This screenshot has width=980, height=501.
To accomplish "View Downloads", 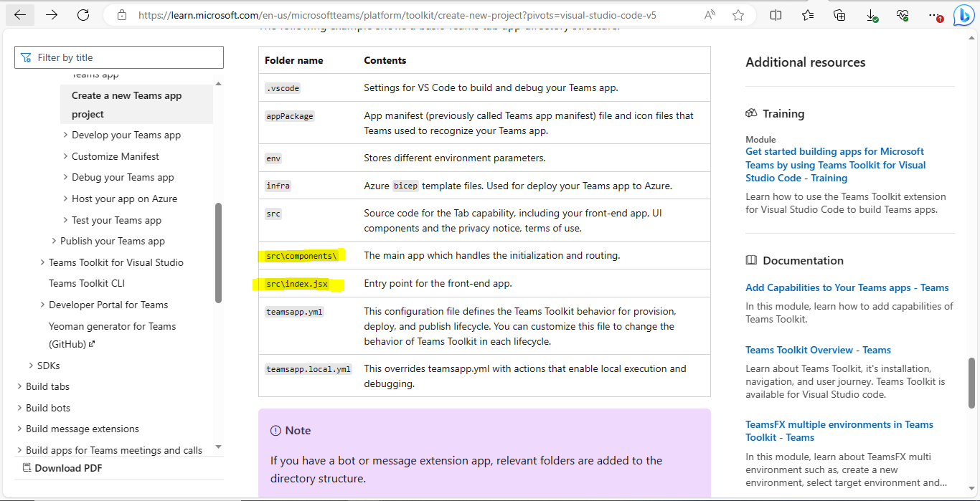I will [x=871, y=14].
